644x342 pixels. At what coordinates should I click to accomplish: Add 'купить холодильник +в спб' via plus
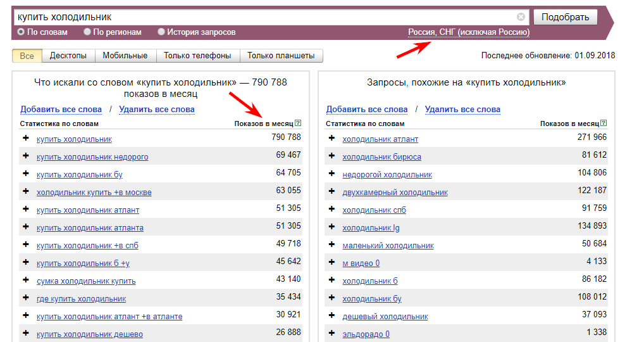coord(26,244)
